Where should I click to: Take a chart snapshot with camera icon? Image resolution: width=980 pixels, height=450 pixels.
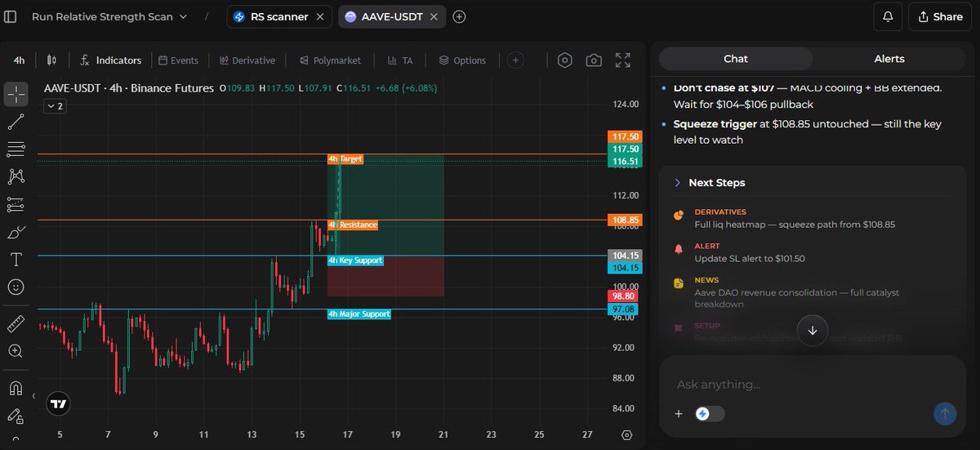594,60
